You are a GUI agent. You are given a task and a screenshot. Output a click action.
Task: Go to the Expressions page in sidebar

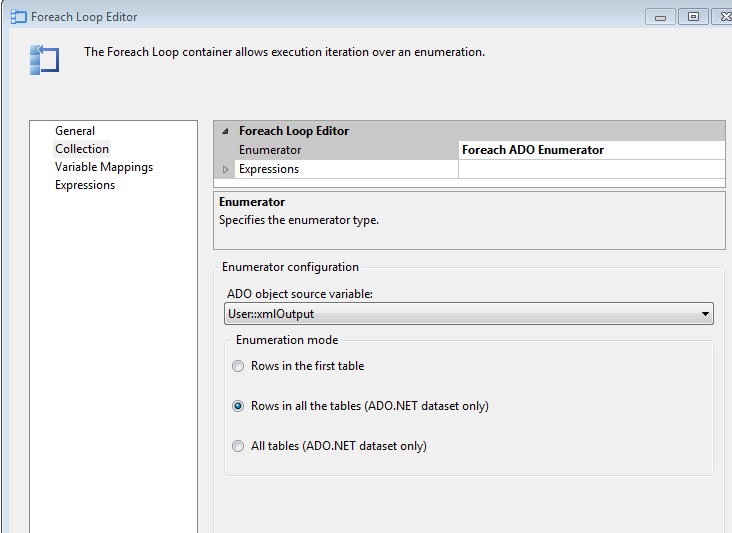coord(85,185)
